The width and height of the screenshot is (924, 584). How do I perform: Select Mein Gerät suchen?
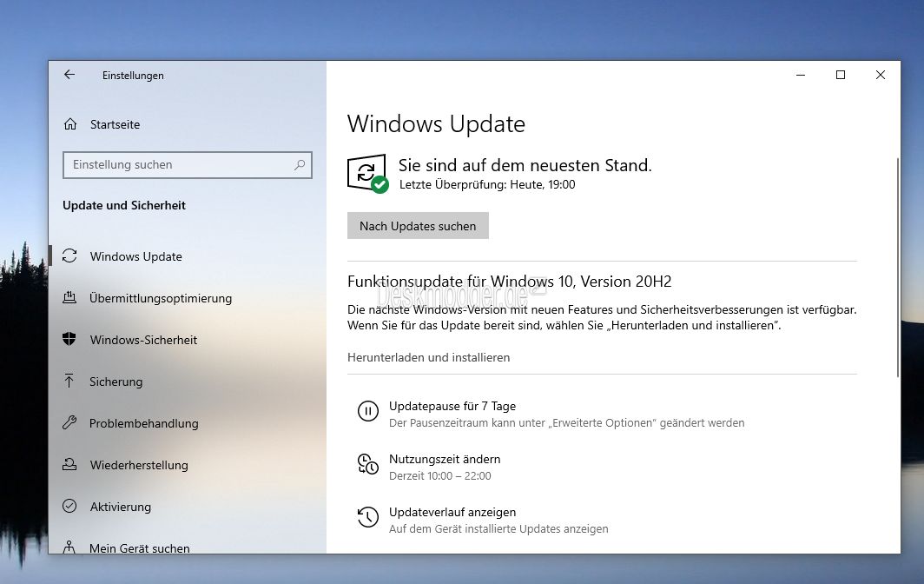(x=140, y=548)
